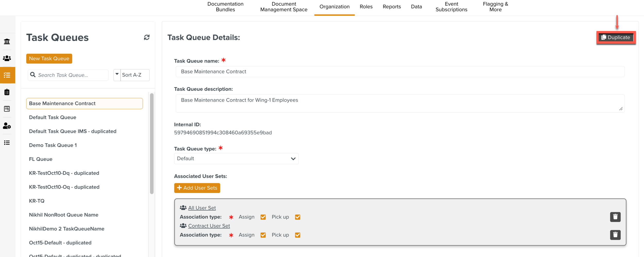Toggle Pick up checkbox for Contract User Set
644x257 pixels.
(x=298, y=235)
